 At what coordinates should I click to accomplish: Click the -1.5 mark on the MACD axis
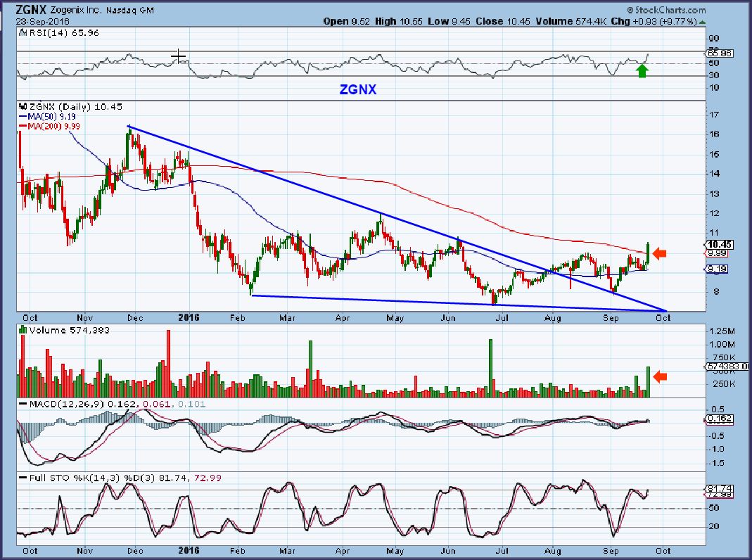[x=718, y=463]
